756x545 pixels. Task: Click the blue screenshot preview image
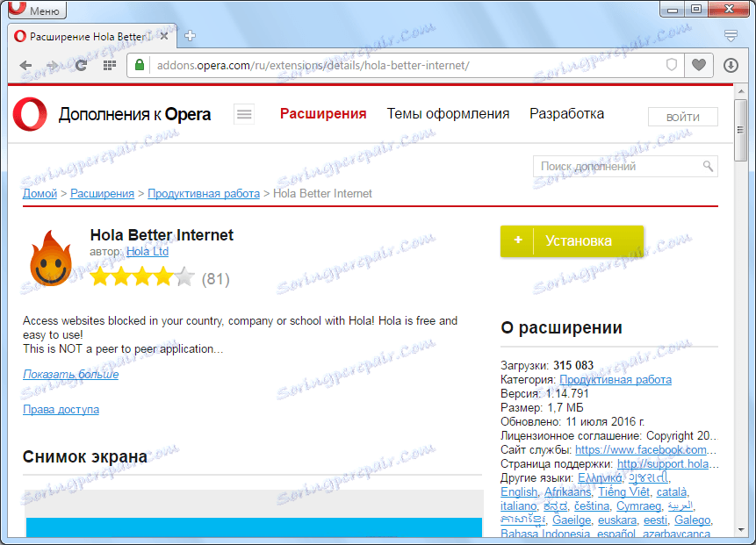[254, 527]
